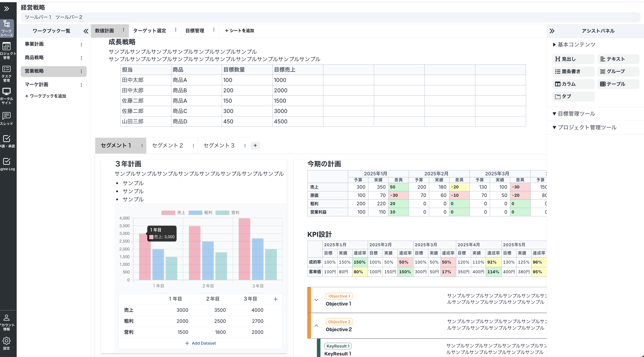Open the マーケ計画 workbook

tap(36, 84)
